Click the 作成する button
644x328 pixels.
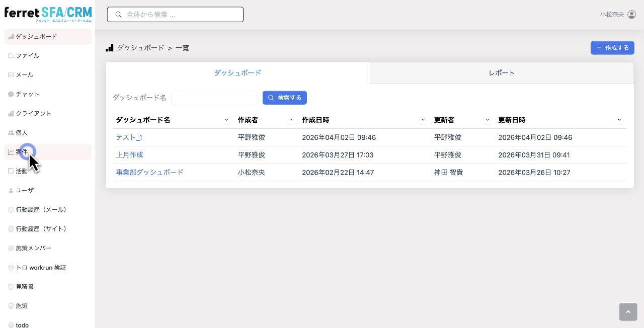pyautogui.click(x=612, y=48)
